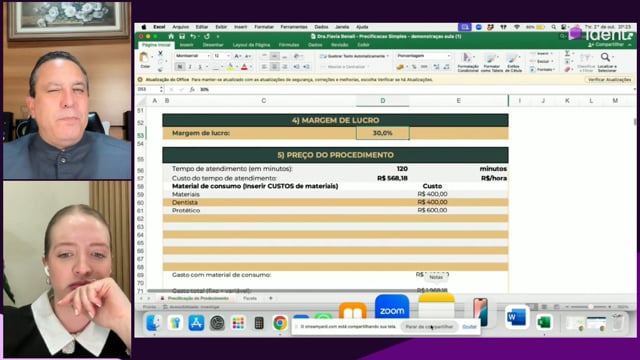The width and height of the screenshot is (640, 360).
Task: Click the undo arrow icon
Action: point(193,36)
